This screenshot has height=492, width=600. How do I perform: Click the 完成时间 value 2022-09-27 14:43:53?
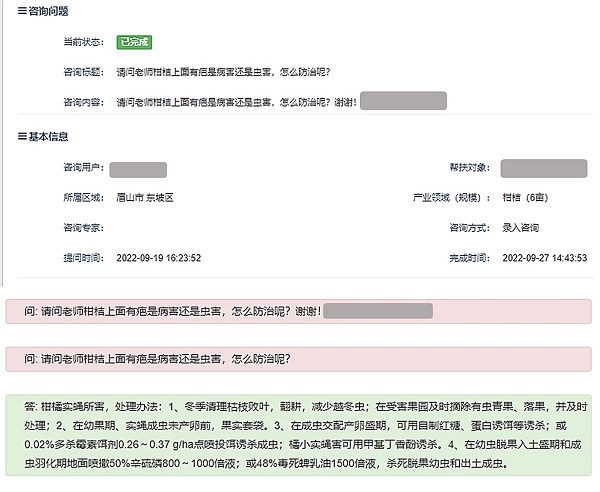click(544, 258)
